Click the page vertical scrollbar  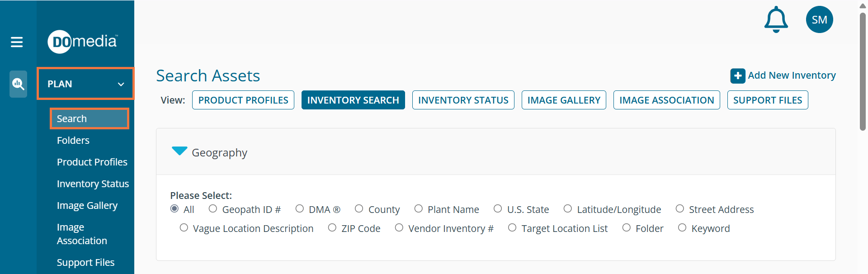(863, 72)
